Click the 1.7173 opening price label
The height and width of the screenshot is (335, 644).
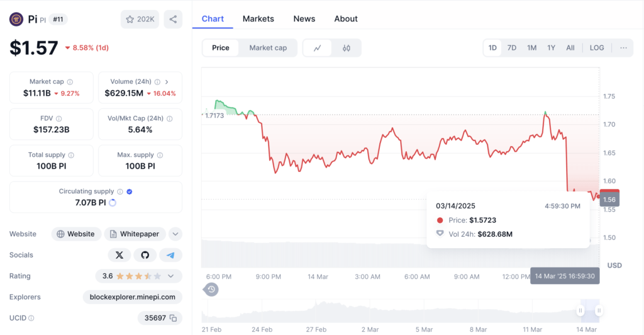(214, 115)
